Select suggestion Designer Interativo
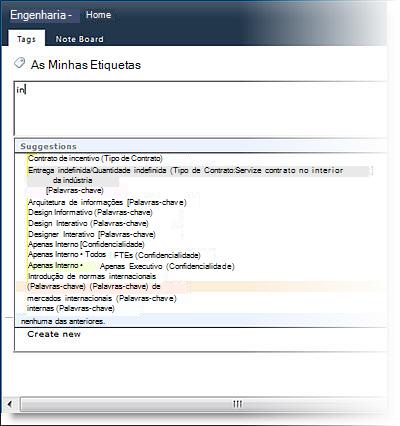This screenshot has width=400, height=426. pyautogui.click(x=92, y=234)
